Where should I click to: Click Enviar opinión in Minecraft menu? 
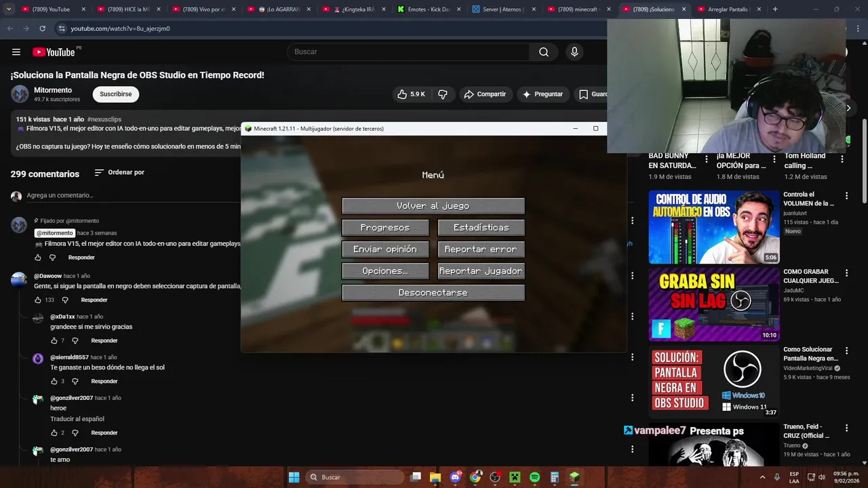click(x=385, y=249)
